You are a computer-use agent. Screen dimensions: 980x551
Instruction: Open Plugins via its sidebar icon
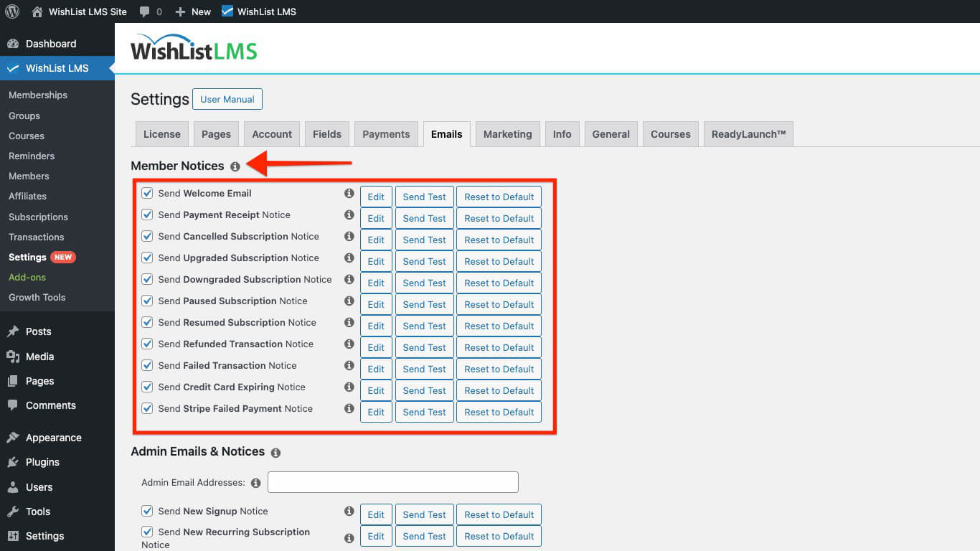click(14, 462)
